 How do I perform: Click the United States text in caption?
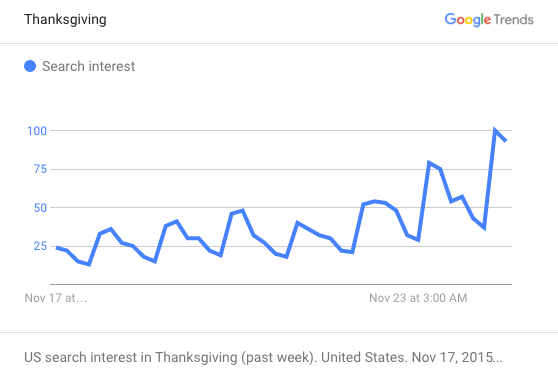point(364,357)
